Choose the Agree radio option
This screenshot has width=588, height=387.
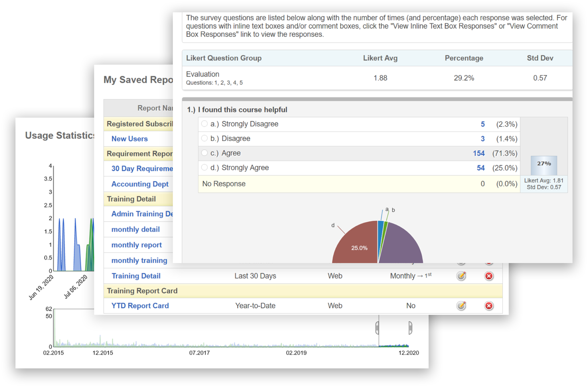tap(204, 153)
